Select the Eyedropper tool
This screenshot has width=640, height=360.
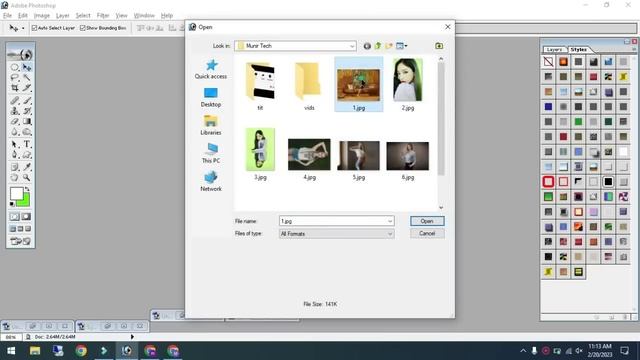[27, 167]
